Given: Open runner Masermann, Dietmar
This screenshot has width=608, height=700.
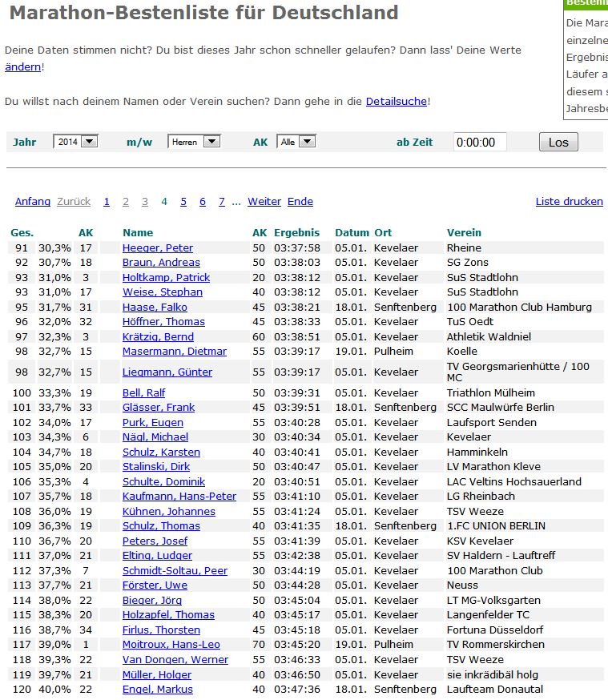Looking at the screenshot, I should pos(175,352).
